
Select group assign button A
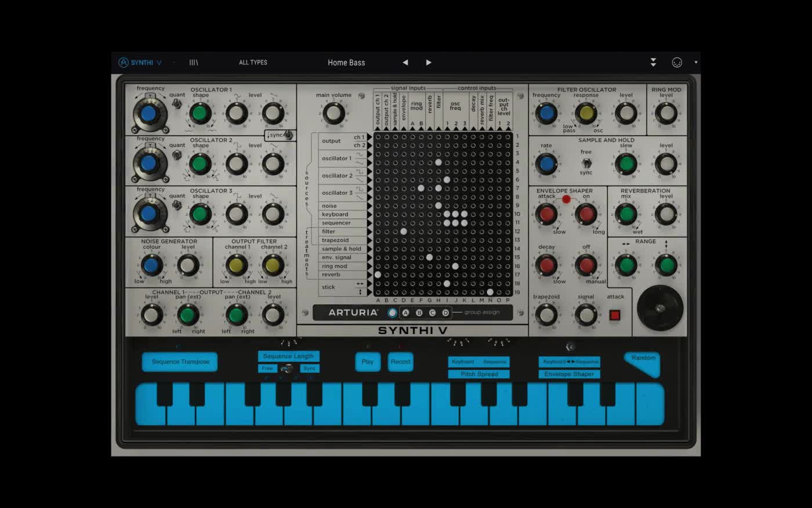405,313
